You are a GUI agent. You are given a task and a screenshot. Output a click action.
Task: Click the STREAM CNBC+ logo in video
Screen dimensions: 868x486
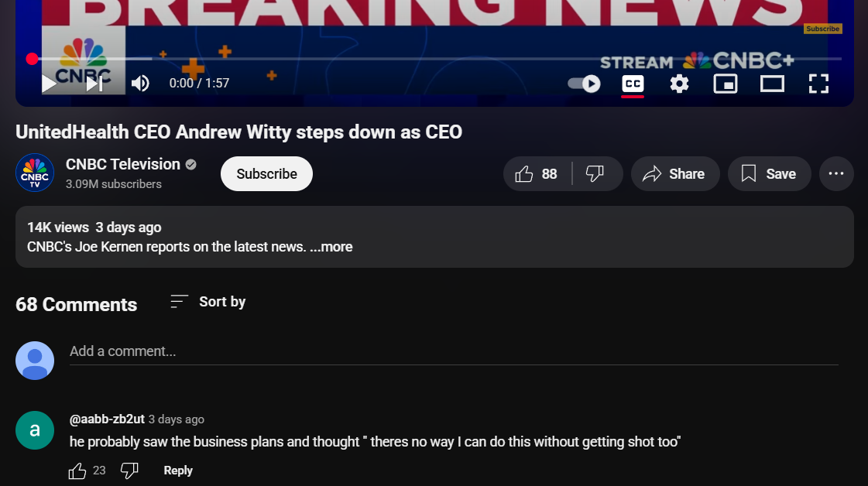click(x=698, y=61)
